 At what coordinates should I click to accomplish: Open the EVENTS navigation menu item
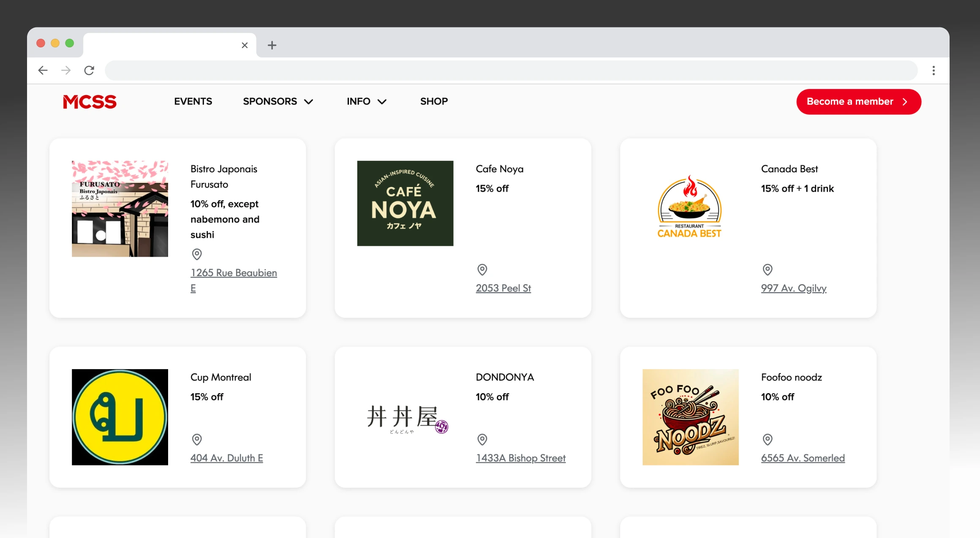coord(193,101)
